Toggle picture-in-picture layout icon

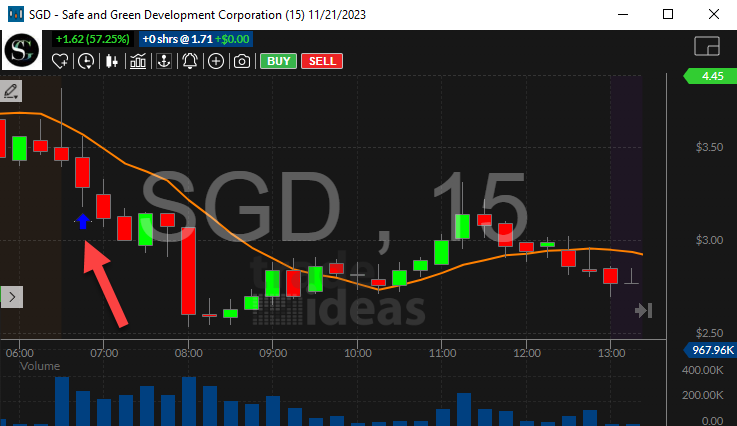707,46
